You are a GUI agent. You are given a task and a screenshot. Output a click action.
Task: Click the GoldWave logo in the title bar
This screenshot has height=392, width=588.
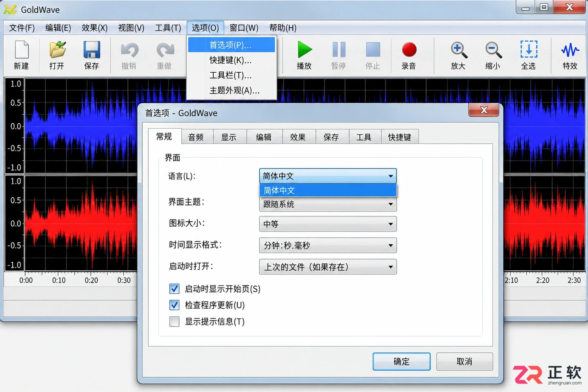[10, 9]
